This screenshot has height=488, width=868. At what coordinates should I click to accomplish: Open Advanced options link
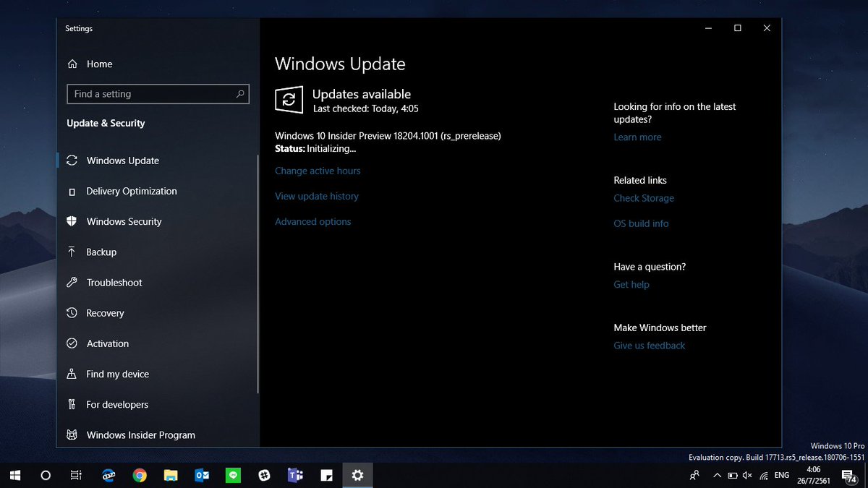click(313, 221)
